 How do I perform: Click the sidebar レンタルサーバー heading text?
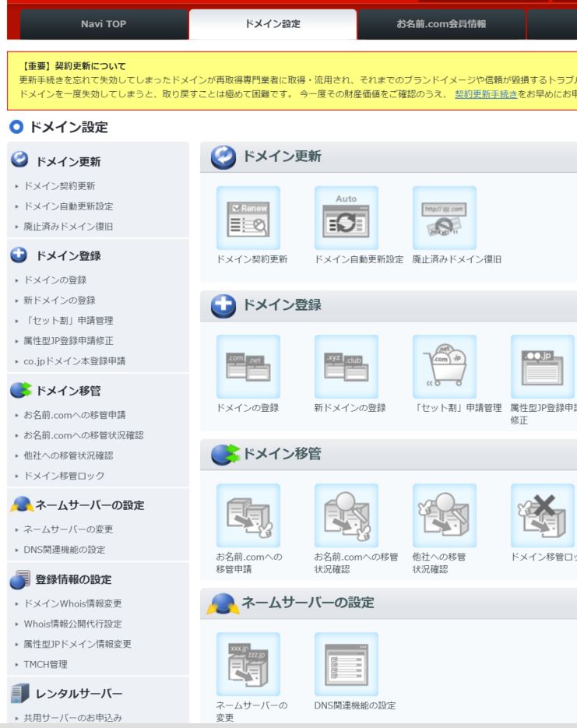79,694
